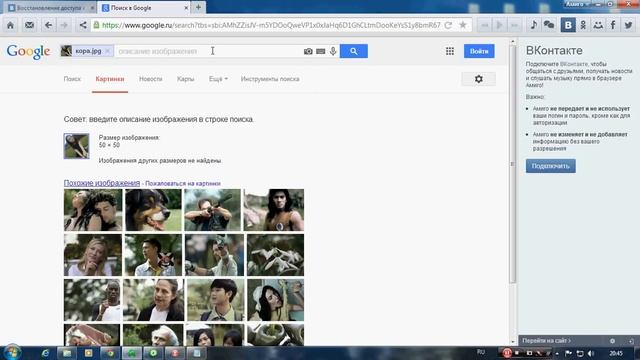Bookmark the page with the star icon

coord(462,25)
